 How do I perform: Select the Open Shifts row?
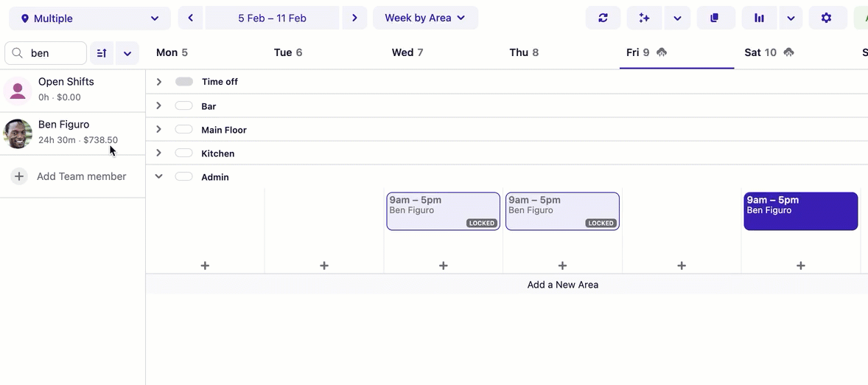coord(72,91)
